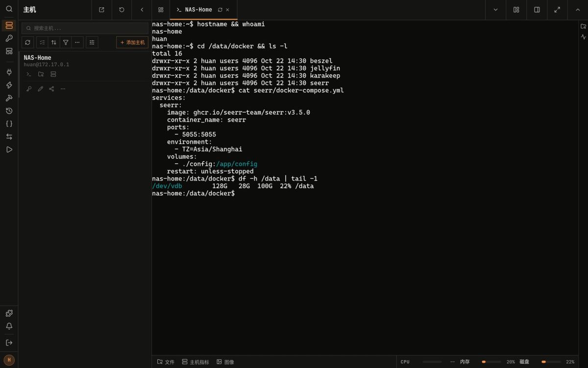Open the plug connections icon in sidebar
The width and height of the screenshot is (588, 368).
(9, 72)
